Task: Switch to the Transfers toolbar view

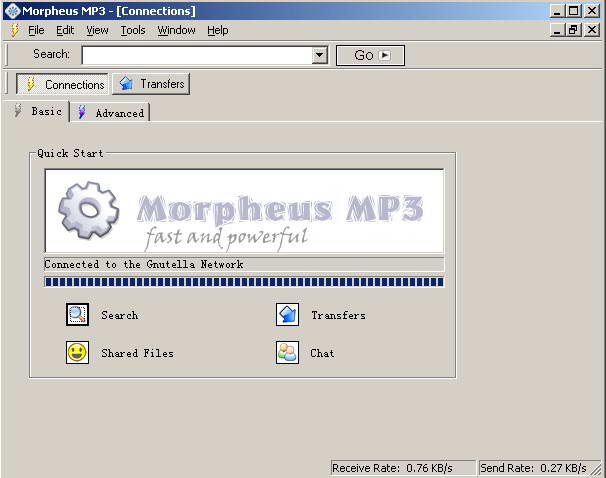Action: [x=151, y=84]
